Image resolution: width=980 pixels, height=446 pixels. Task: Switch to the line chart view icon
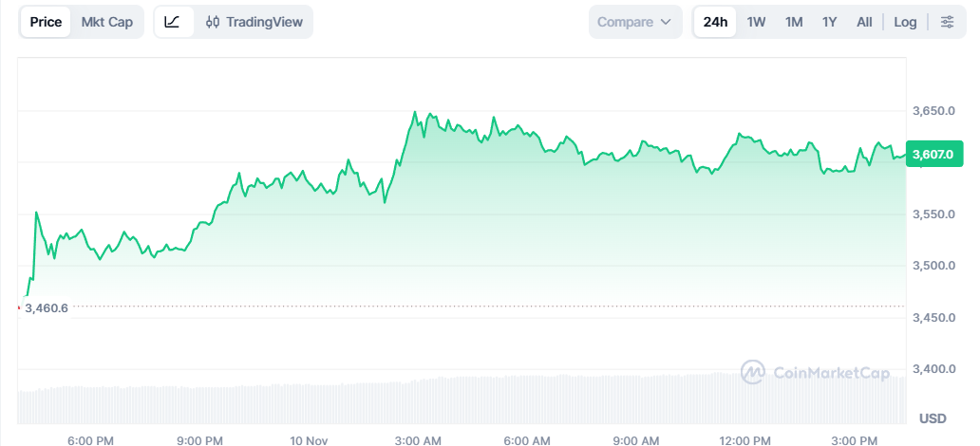pyautogui.click(x=172, y=22)
